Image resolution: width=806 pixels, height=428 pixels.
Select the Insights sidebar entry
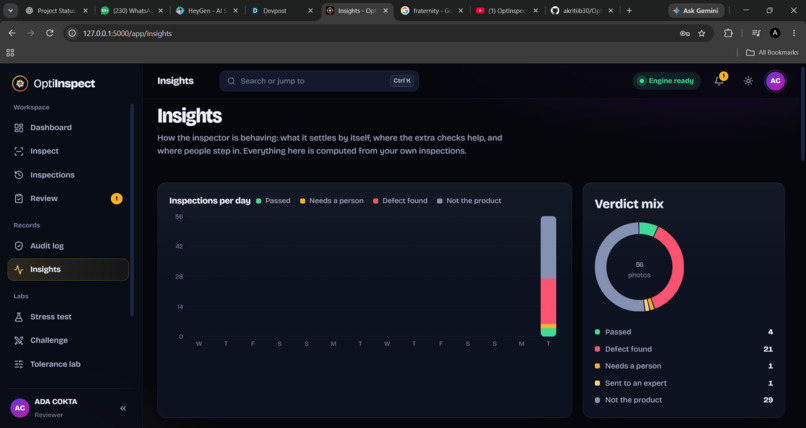point(68,269)
